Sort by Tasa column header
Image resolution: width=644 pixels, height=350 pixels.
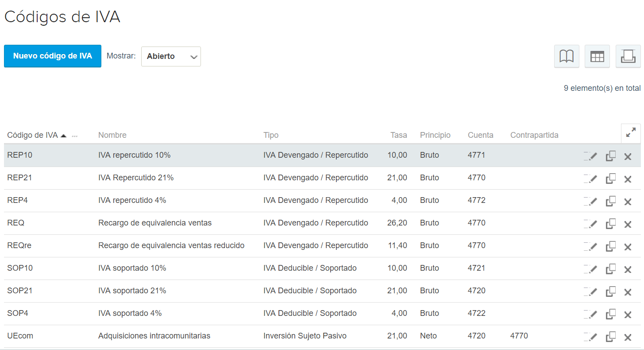tap(399, 135)
